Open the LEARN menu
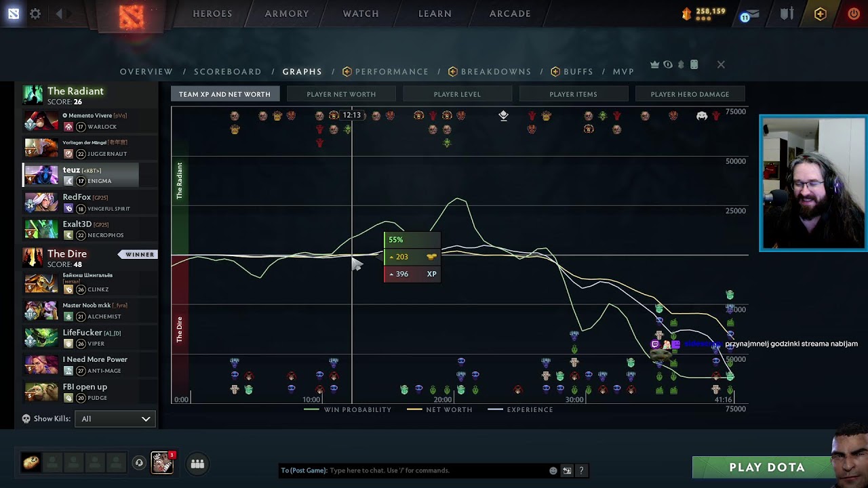The height and width of the screenshot is (488, 868). pyautogui.click(x=435, y=14)
